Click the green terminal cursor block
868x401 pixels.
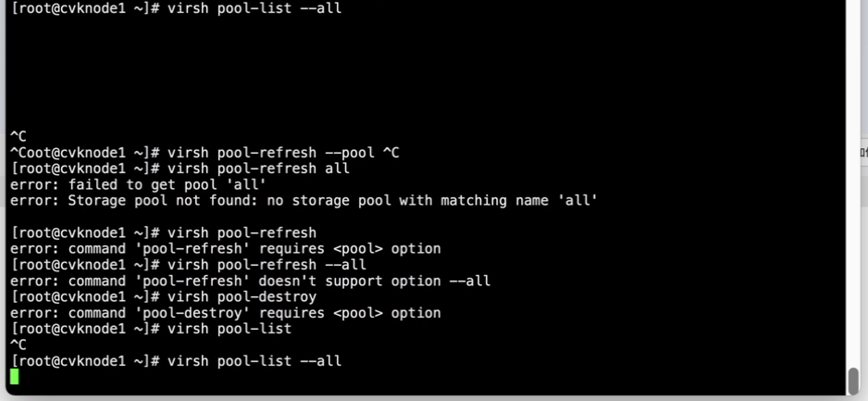(15, 377)
